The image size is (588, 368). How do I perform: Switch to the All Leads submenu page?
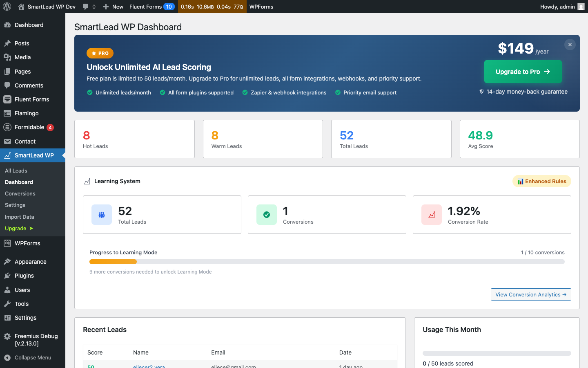click(x=16, y=171)
